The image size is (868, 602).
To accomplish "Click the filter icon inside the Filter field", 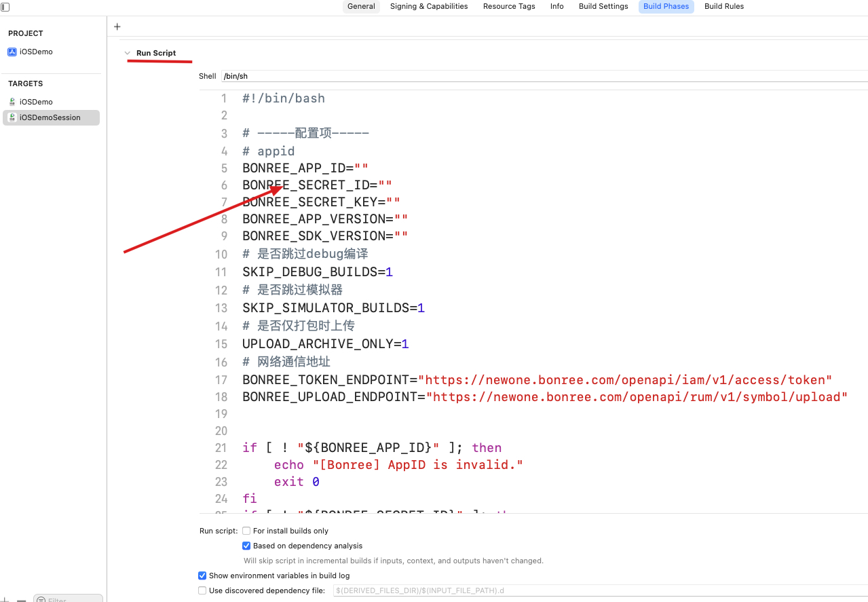I will click(41, 599).
